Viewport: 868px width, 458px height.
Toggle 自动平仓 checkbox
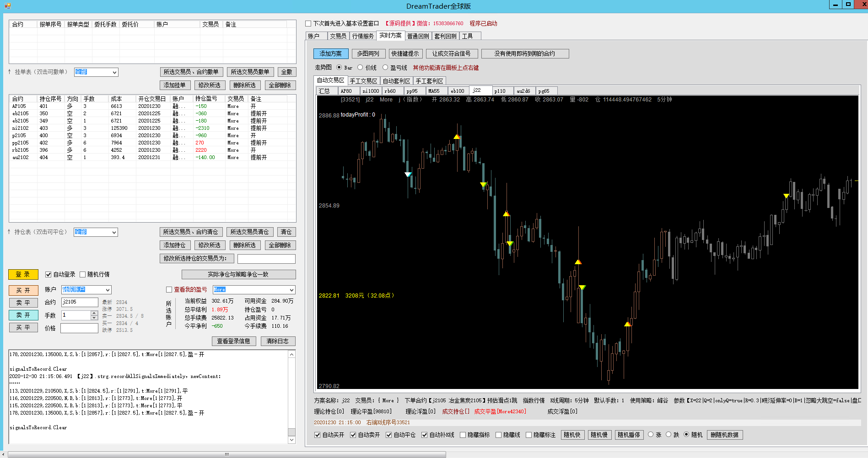point(389,435)
